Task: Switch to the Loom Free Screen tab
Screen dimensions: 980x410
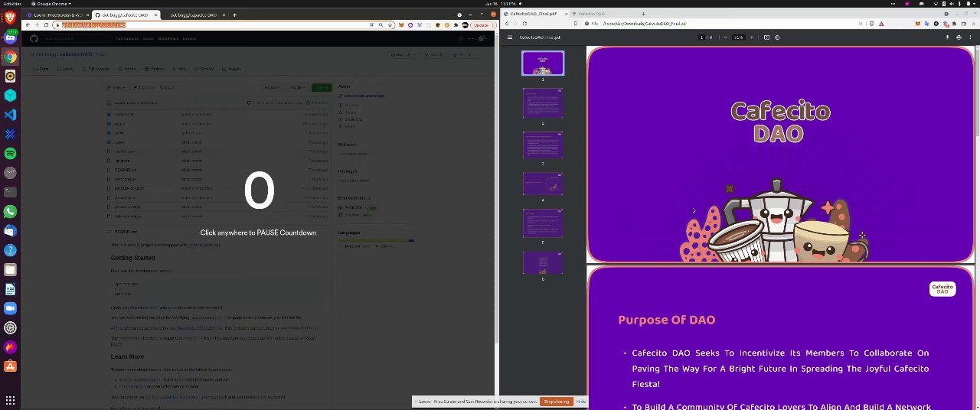Action: [x=57, y=15]
